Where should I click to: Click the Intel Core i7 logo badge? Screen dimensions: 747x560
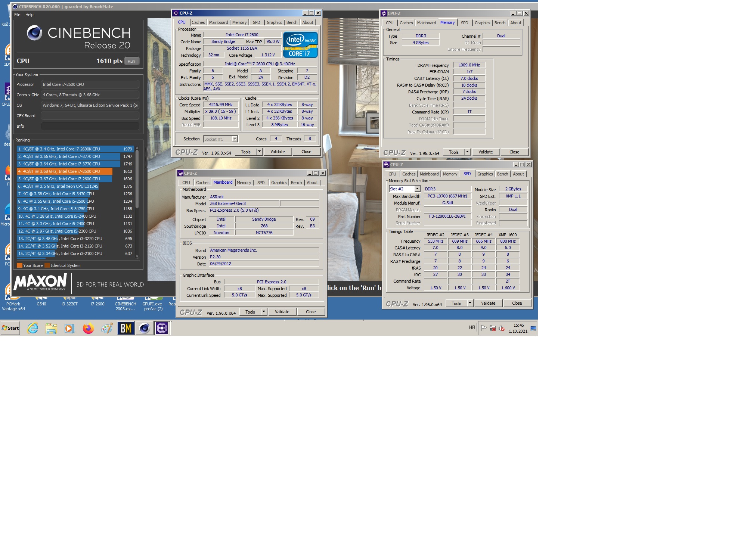tap(300, 44)
